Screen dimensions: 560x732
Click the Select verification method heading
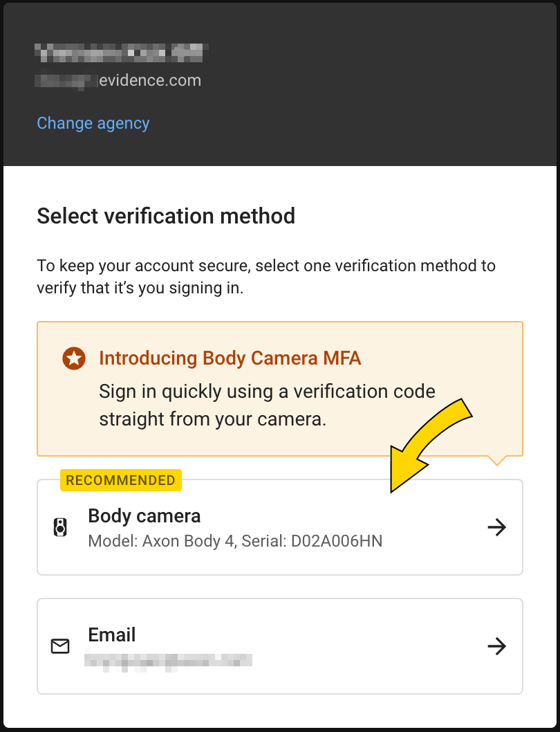tap(166, 216)
